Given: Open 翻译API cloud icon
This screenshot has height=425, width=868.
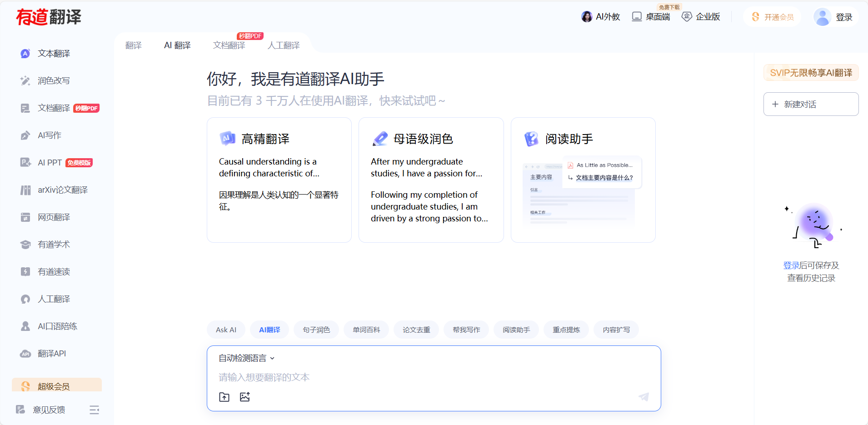Looking at the screenshot, I should pyautogui.click(x=25, y=354).
